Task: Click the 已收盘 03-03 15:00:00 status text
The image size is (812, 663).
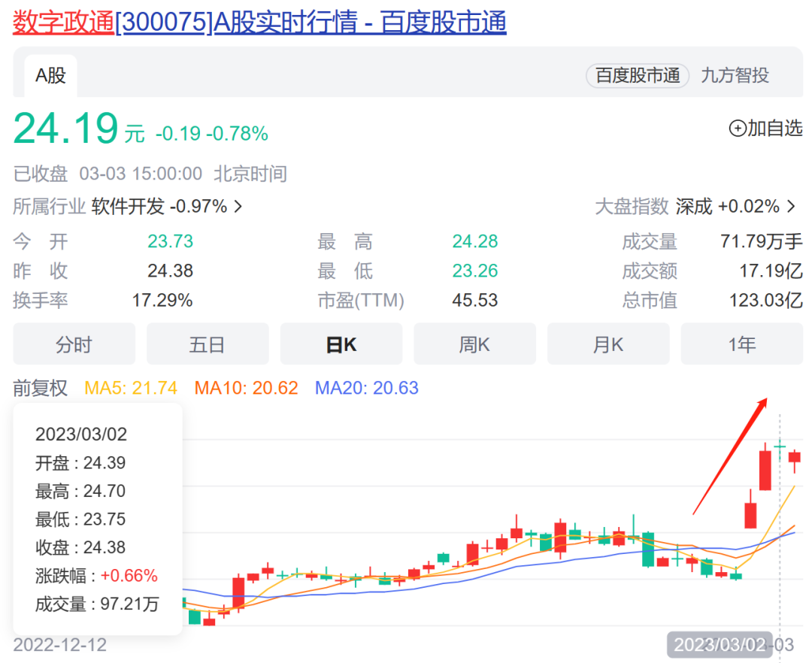Action: pos(108,174)
